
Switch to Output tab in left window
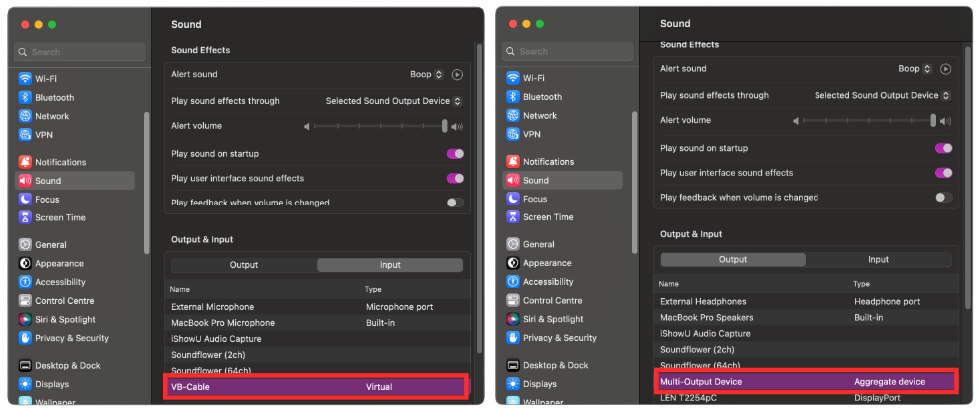click(244, 265)
